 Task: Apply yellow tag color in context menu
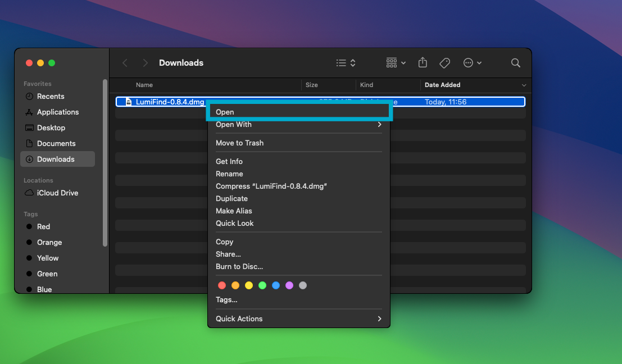tap(249, 285)
